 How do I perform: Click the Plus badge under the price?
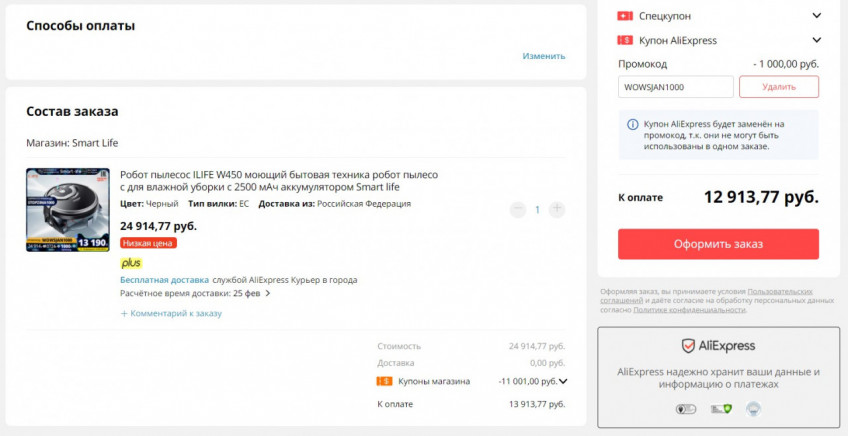pos(131,263)
